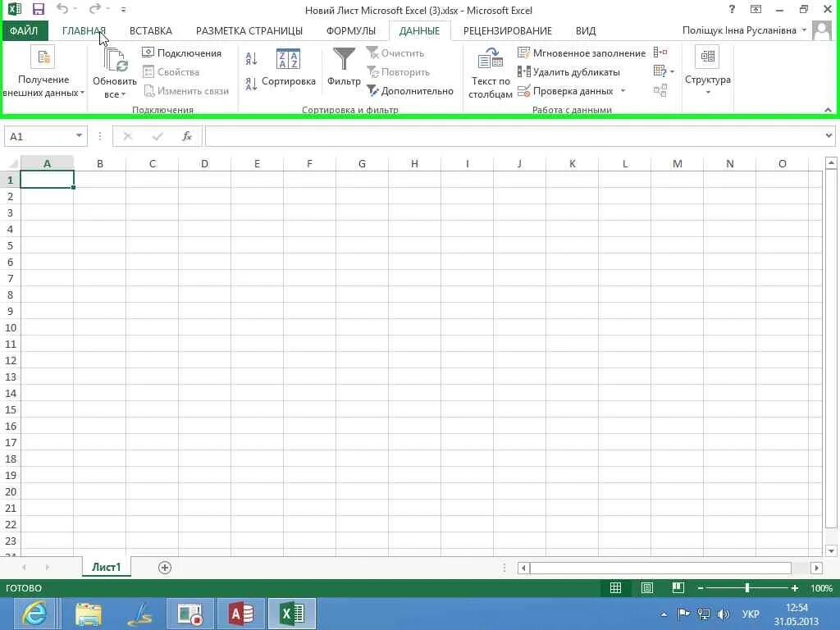Click zoom in plus button
This screenshot has width=840, height=630.
(x=794, y=588)
